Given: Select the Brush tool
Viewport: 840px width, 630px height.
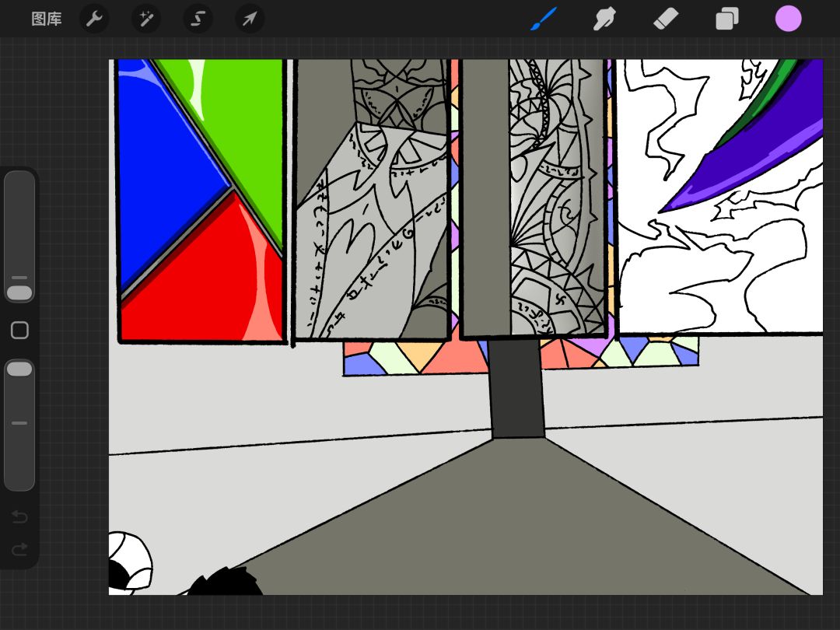Looking at the screenshot, I should coord(544,19).
